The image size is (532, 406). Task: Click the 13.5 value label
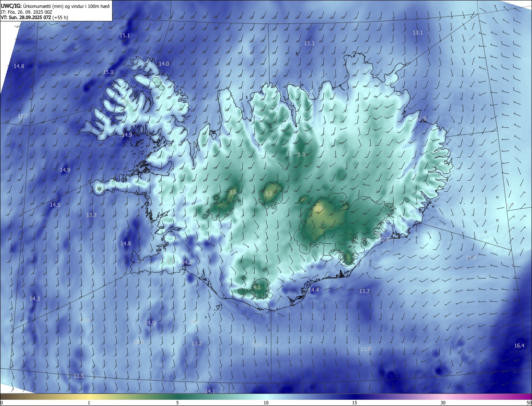point(79,376)
